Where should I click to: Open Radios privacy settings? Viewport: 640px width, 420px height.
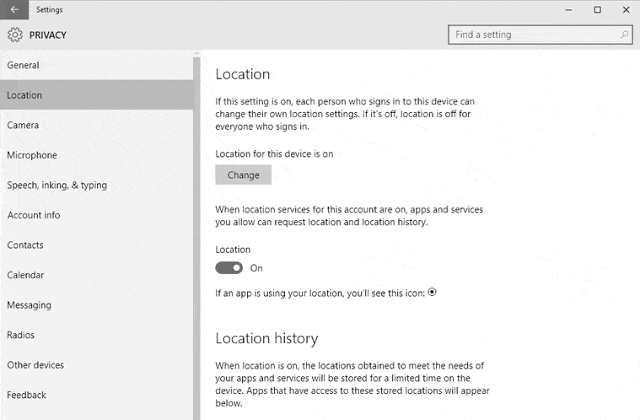pos(96,335)
